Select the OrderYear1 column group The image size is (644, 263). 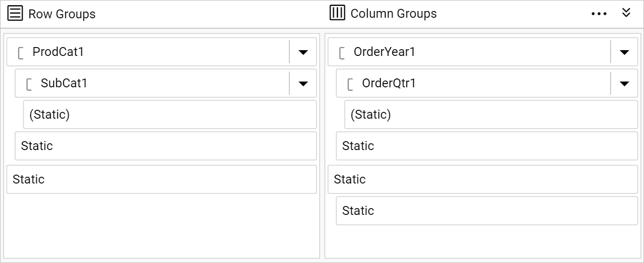point(469,52)
